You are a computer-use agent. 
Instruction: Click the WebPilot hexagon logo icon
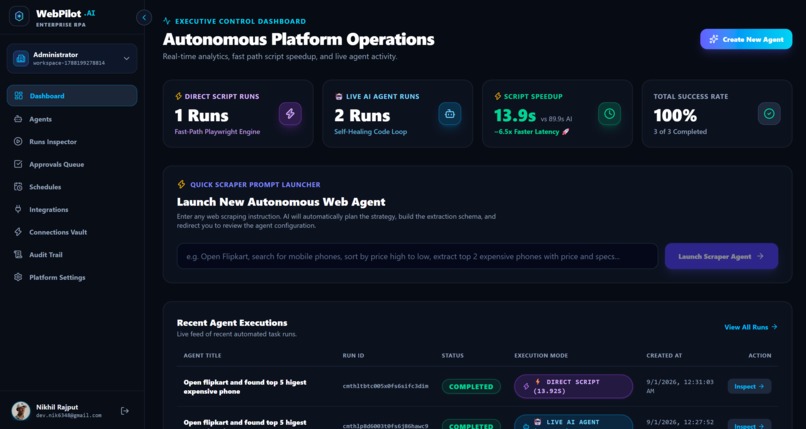[x=19, y=16]
